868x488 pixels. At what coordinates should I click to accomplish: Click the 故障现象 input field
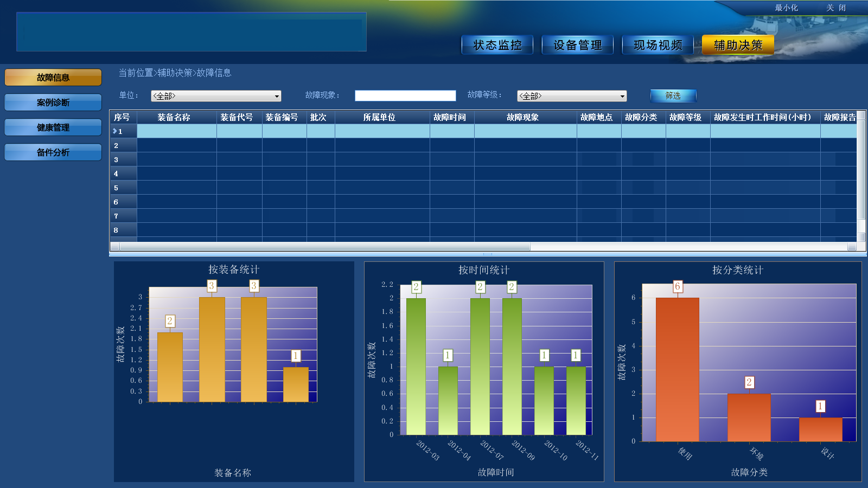click(405, 96)
